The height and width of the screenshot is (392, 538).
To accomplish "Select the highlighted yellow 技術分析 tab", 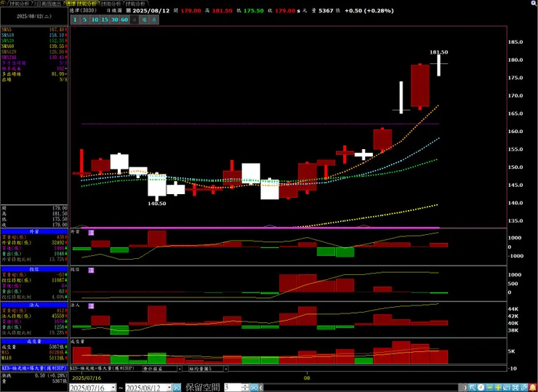I will [x=82, y=4].
